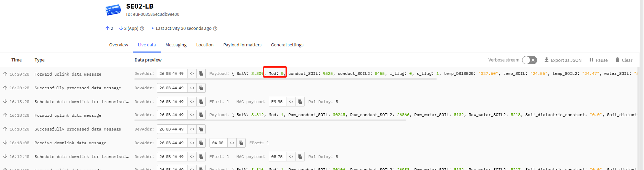
Task: Click Raw_conduct_SOIL: 30245 payload value
Action: (317, 115)
